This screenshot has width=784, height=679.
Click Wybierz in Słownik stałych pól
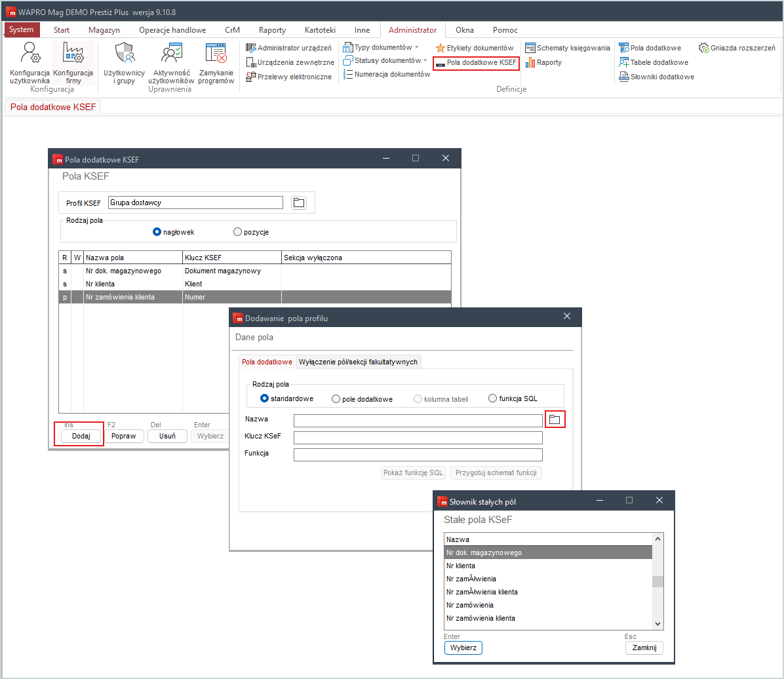click(463, 648)
